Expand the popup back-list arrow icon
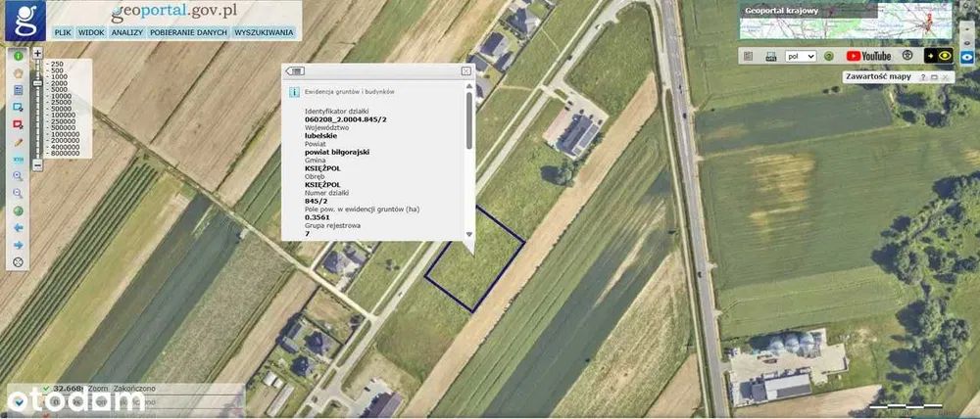This screenshot has width=980, height=419. point(297,71)
